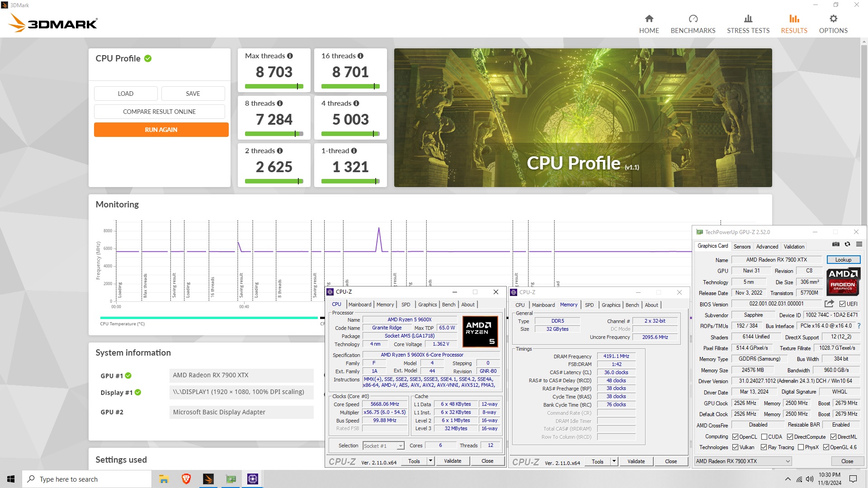Toggle the DirectCompute checkbox
Screen dimensions: 868x488
pos(790,436)
